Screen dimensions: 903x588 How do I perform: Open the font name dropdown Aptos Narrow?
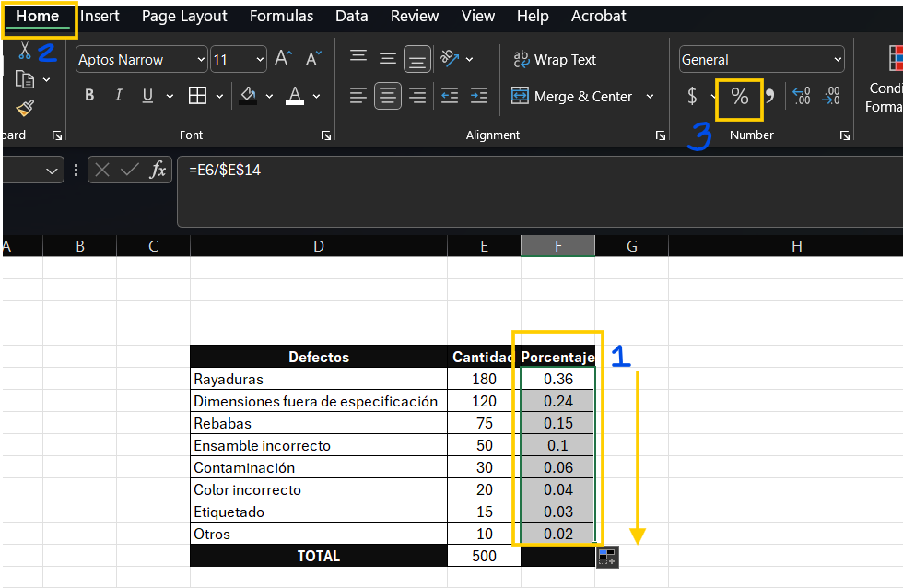(x=201, y=59)
